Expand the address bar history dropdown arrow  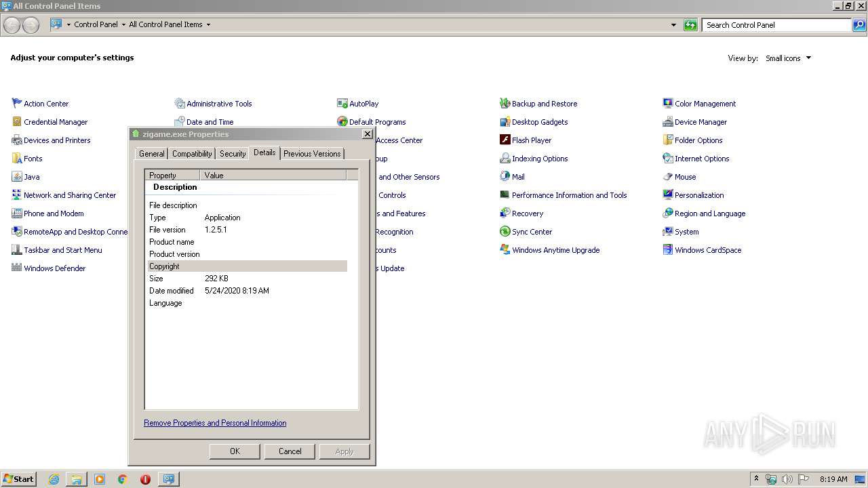click(x=673, y=25)
